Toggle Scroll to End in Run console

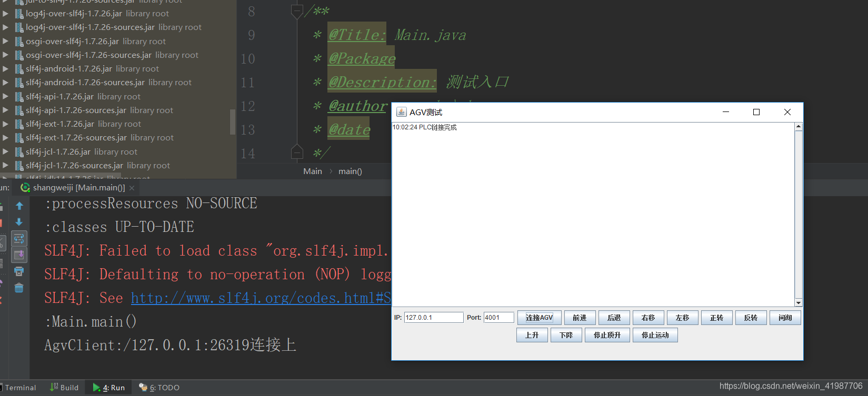coord(19,255)
